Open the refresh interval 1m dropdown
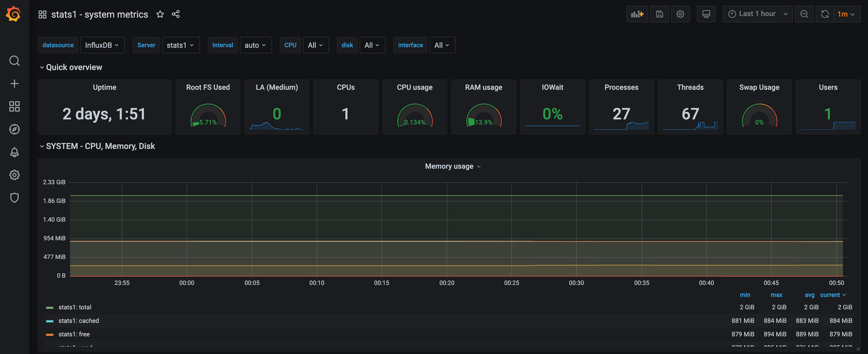 pos(846,14)
